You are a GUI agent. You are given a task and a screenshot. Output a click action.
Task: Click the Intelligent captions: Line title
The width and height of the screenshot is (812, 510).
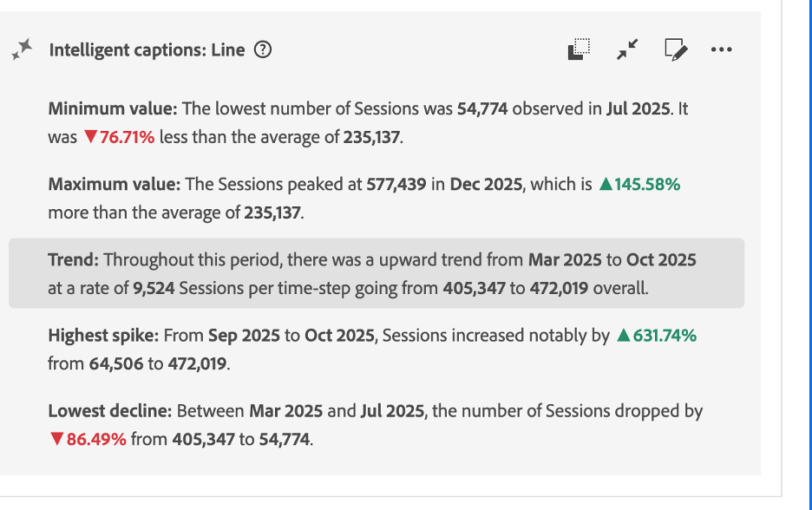coord(147,50)
